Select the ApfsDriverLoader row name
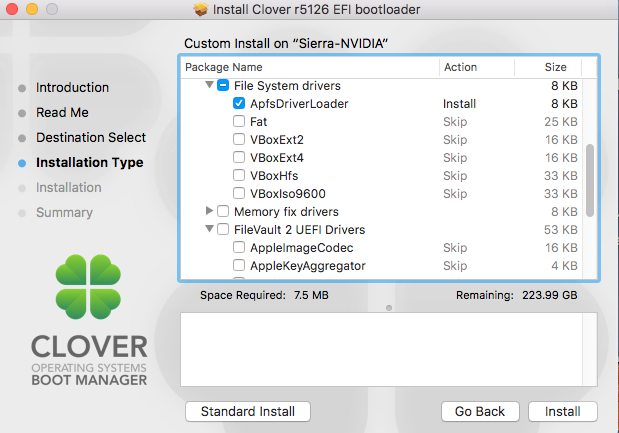This screenshot has width=619, height=433. (x=299, y=103)
